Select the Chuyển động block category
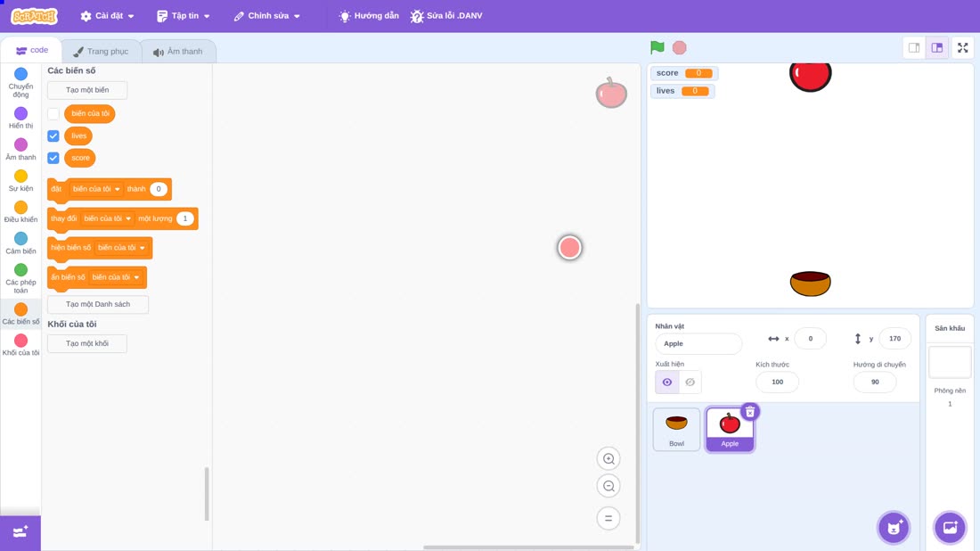 click(20, 83)
